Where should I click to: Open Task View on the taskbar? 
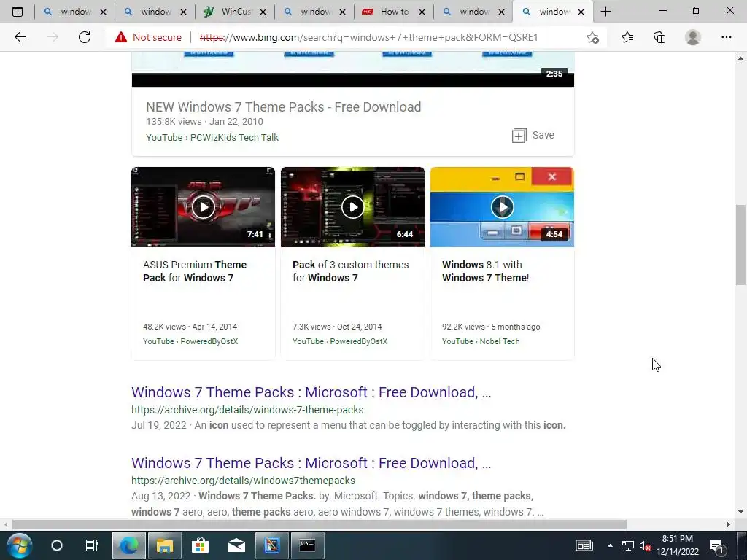pos(91,545)
